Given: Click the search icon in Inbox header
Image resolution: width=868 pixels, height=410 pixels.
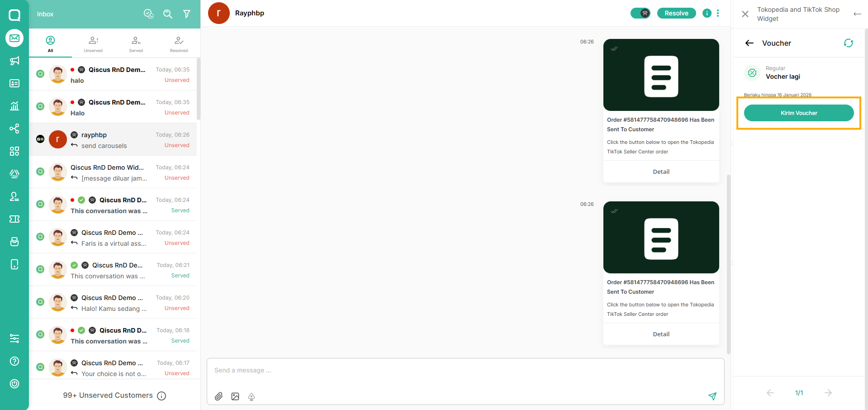Looking at the screenshot, I should point(168,14).
